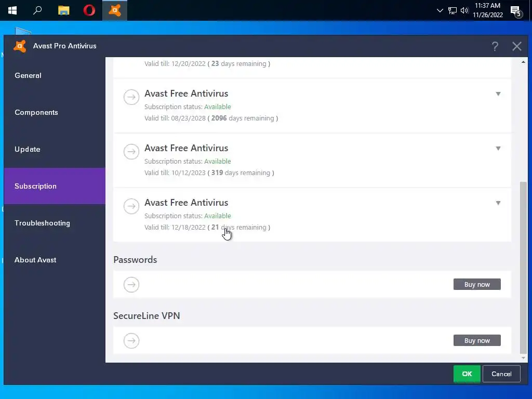Show the About Avast page

(x=55, y=260)
